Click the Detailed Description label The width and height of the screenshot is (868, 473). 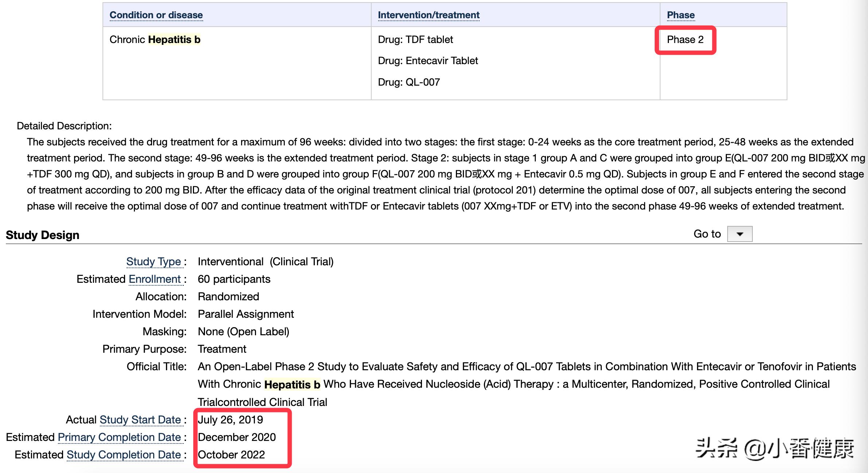64,126
